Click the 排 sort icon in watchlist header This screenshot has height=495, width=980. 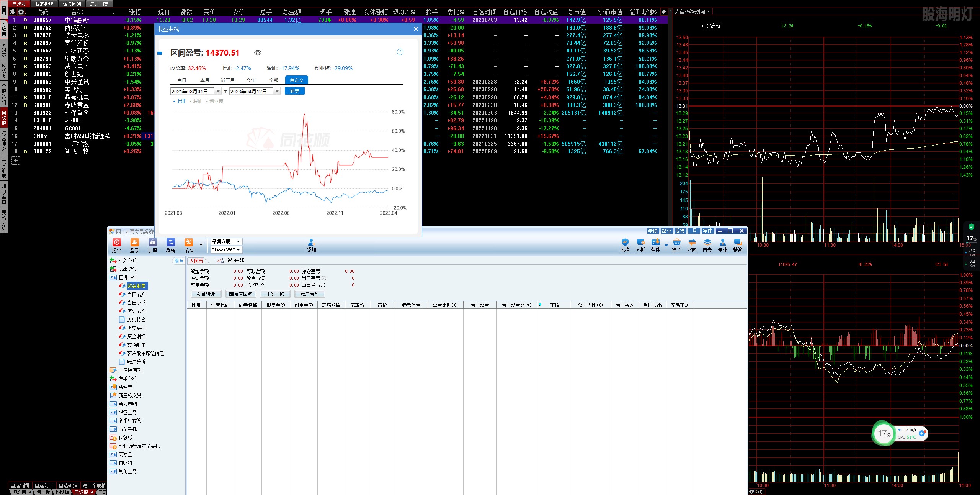point(12,12)
